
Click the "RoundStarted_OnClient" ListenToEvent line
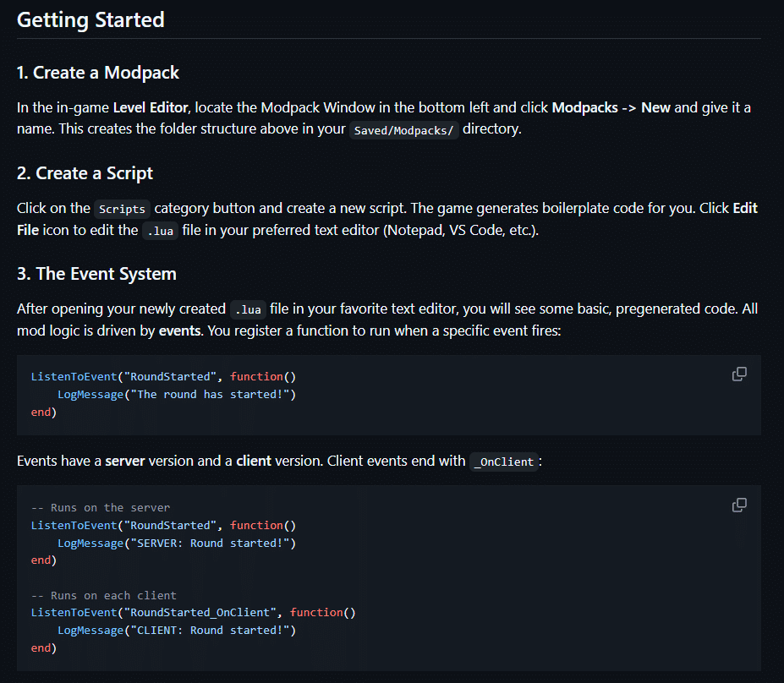coord(193,613)
